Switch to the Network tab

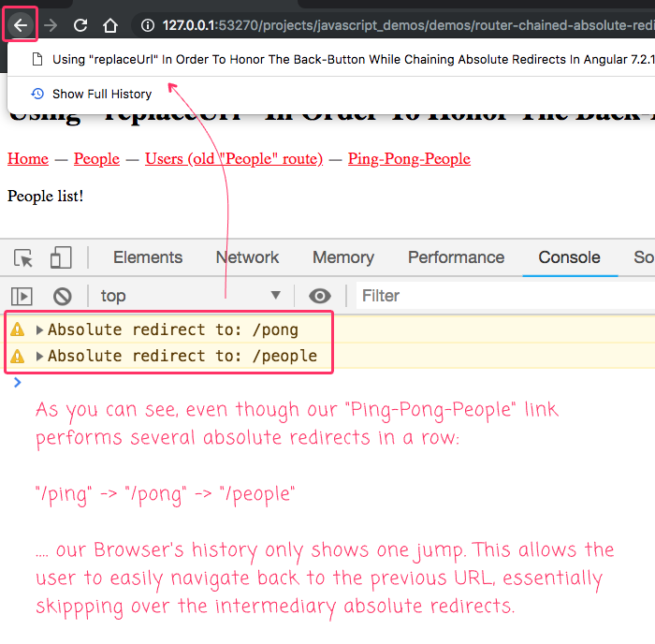click(247, 257)
